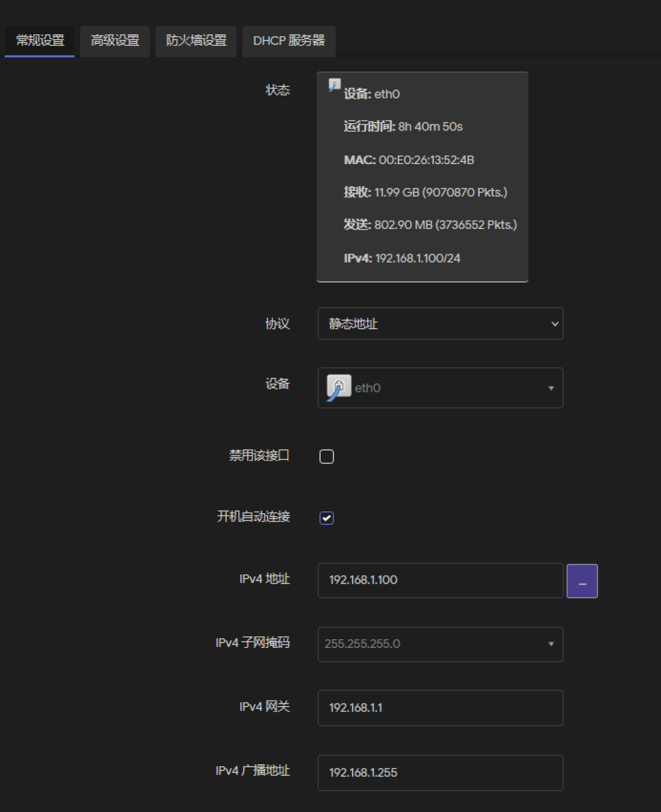Open the 协议 静态地址 dropdown

pos(441,323)
